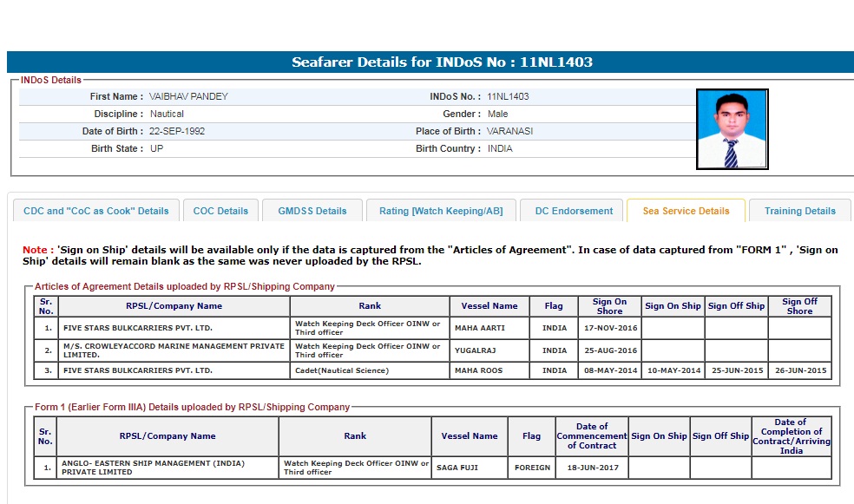Click the Date of Commencement of Contract header
854x504 pixels.
pos(592,435)
